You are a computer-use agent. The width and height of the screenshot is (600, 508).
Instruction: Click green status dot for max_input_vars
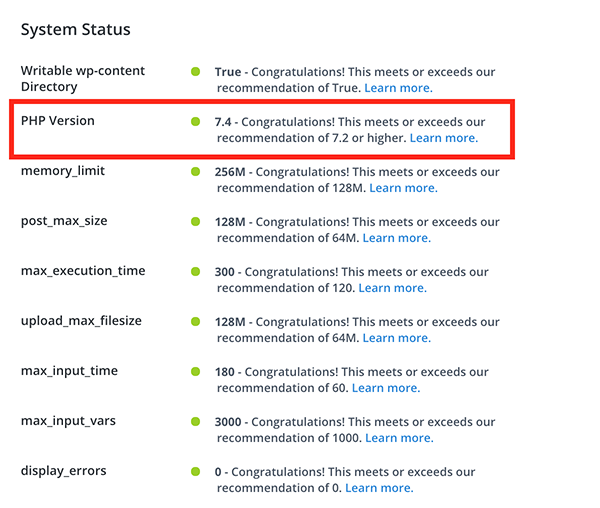click(196, 422)
